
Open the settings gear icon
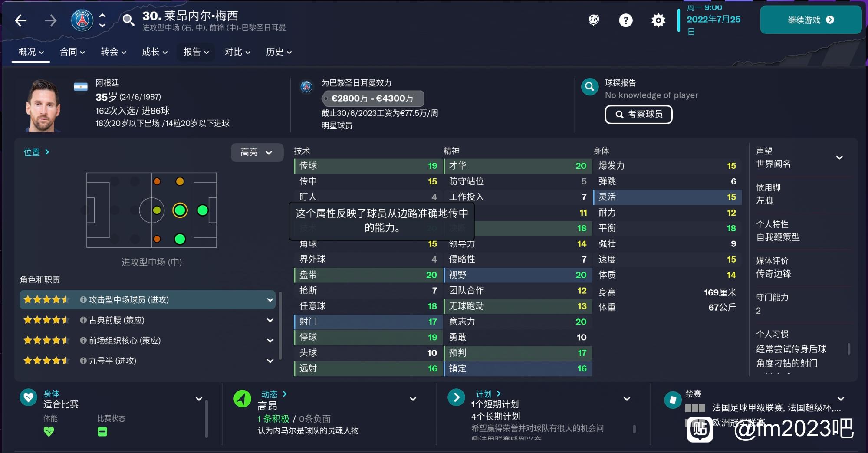(x=658, y=20)
